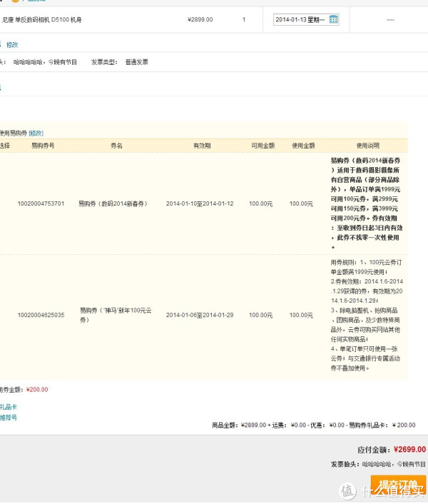428x504 pixels.
Task: Click coupon number 10020004625035
Action: 41,315
